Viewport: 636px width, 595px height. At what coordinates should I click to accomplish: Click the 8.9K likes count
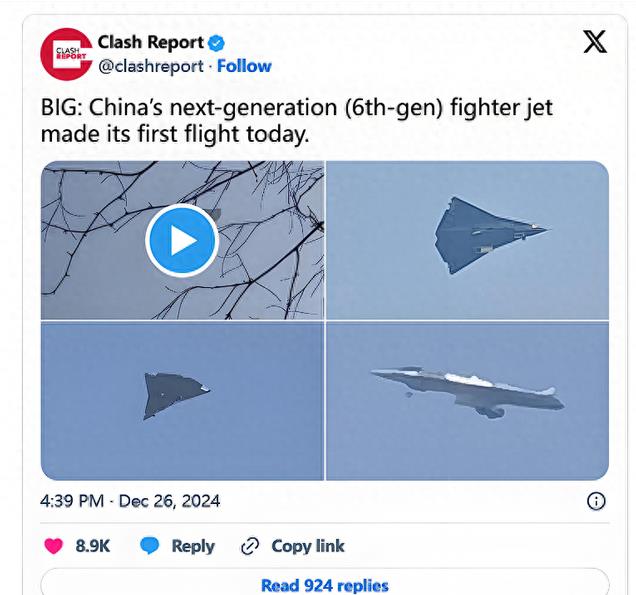click(92, 546)
